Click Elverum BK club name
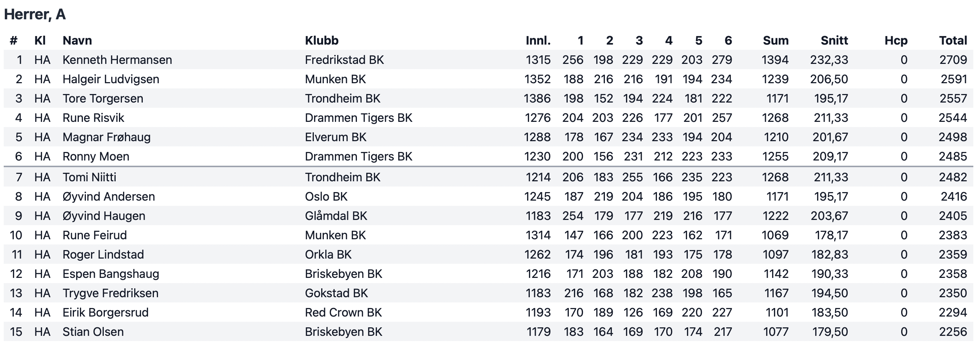980x347 pixels. coord(336,137)
